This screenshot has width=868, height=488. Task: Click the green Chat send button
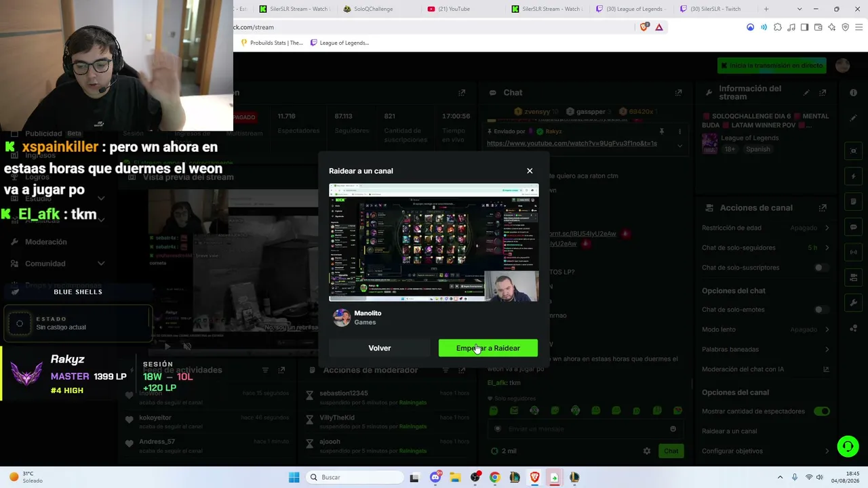pyautogui.click(x=671, y=451)
